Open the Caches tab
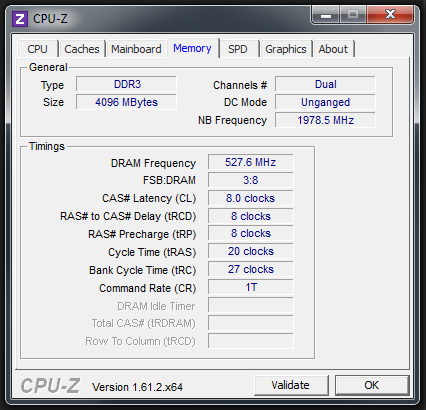The image size is (426, 410). pyautogui.click(x=82, y=49)
